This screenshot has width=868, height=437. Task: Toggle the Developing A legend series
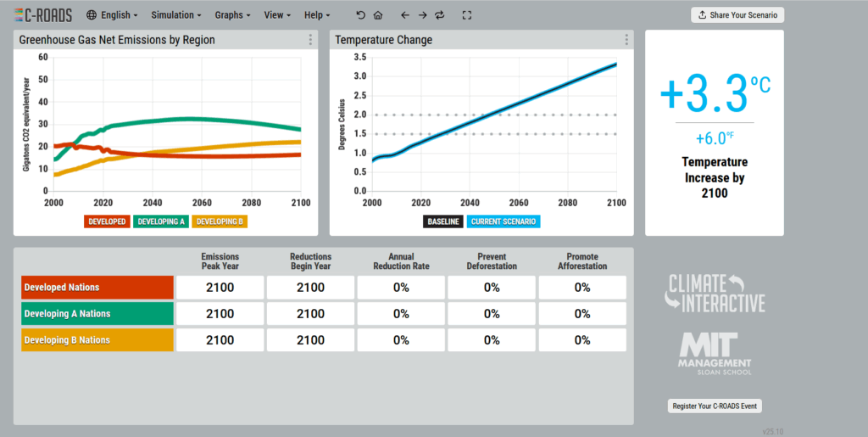tap(161, 221)
